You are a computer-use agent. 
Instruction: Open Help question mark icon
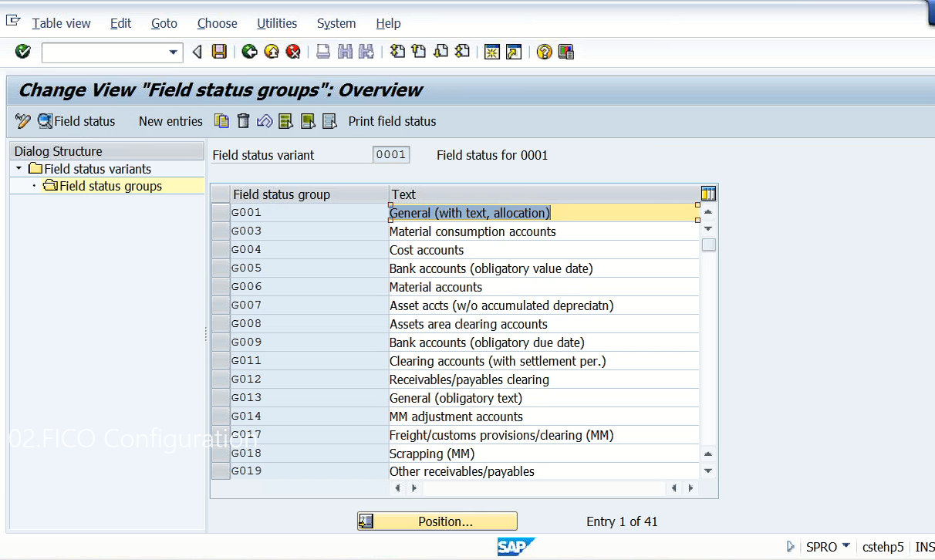click(545, 52)
